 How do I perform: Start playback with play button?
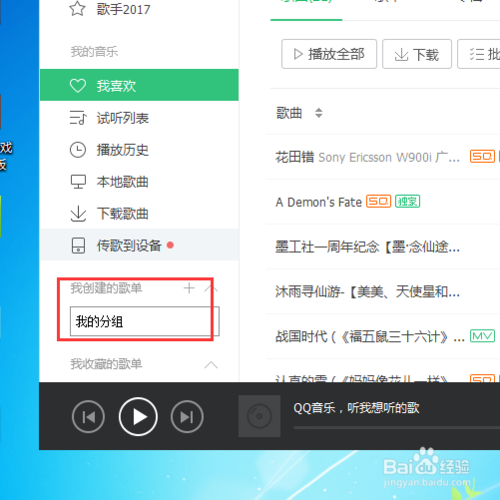[x=138, y=417]
